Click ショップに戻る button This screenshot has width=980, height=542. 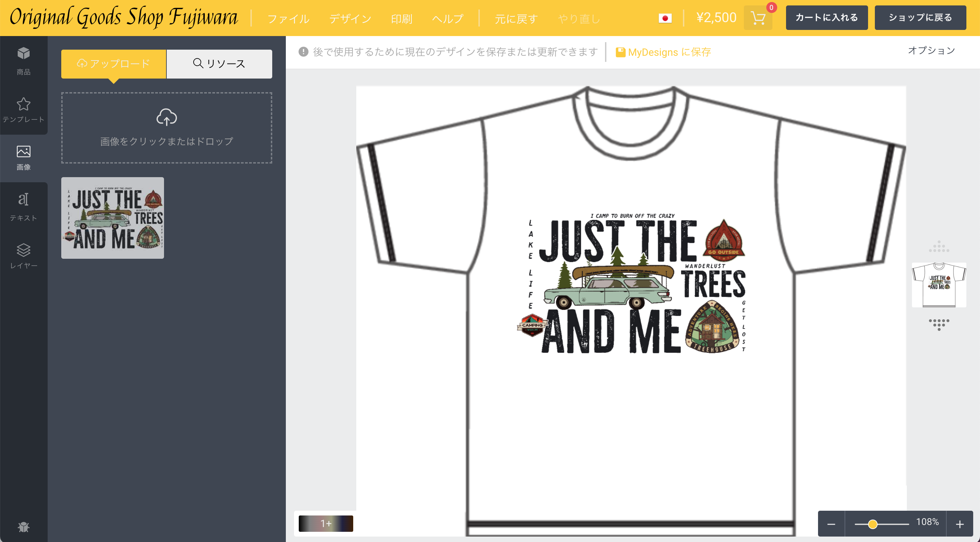[920, 18]
